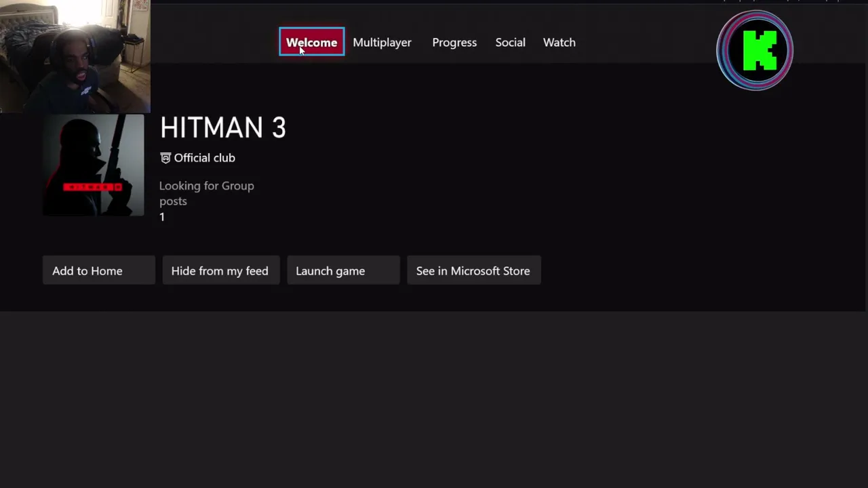Select the HITMAN 3 title text
The height and width of the screenshot is (488, 868).
(223, 127)
